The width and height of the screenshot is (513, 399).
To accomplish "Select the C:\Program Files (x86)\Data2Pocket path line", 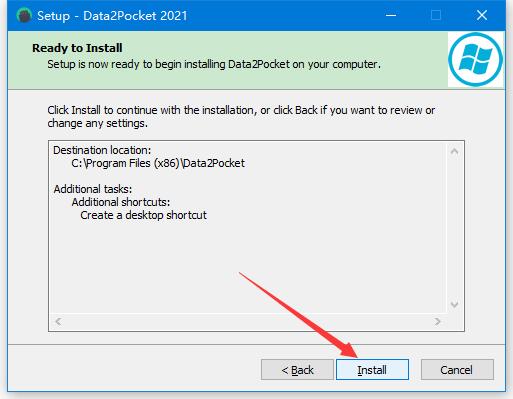I will (158, 163).
